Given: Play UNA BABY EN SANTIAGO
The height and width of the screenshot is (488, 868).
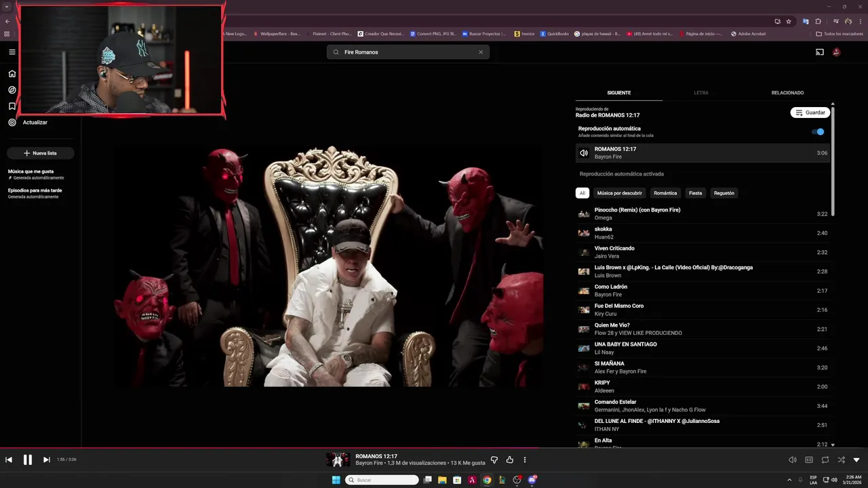Looking at the screenshot, I should pos(703,348).
